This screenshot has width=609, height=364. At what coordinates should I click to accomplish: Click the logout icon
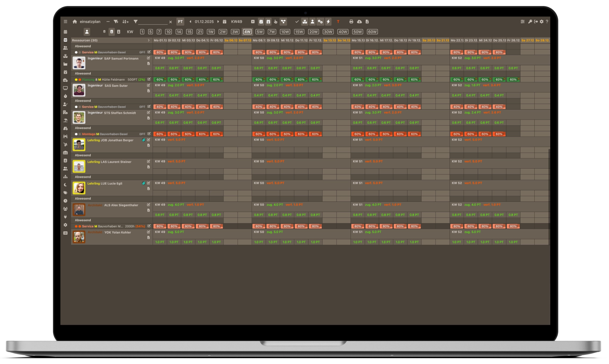pyautogui.click(x=536, y=22)
